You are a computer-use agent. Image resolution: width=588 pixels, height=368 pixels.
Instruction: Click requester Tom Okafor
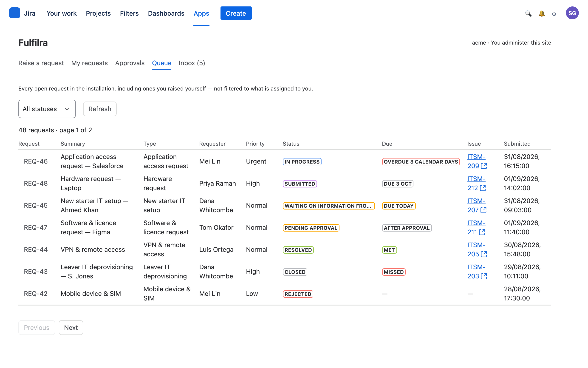click(x=216, y=228)
